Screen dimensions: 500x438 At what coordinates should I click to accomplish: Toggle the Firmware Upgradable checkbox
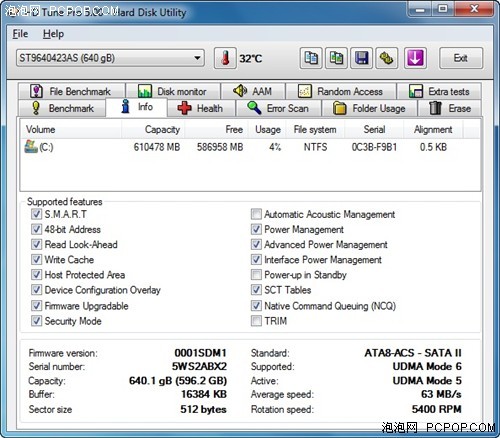pos(36,306)
